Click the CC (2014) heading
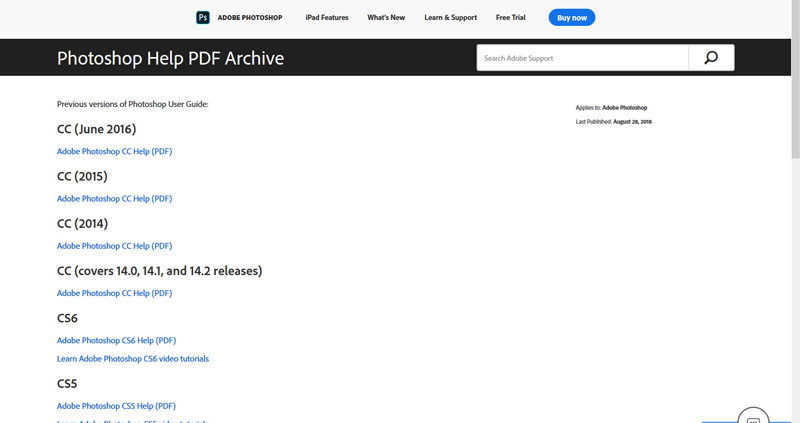Image resolution: width=800 pixels, height=423 pixels. point(82,223)
